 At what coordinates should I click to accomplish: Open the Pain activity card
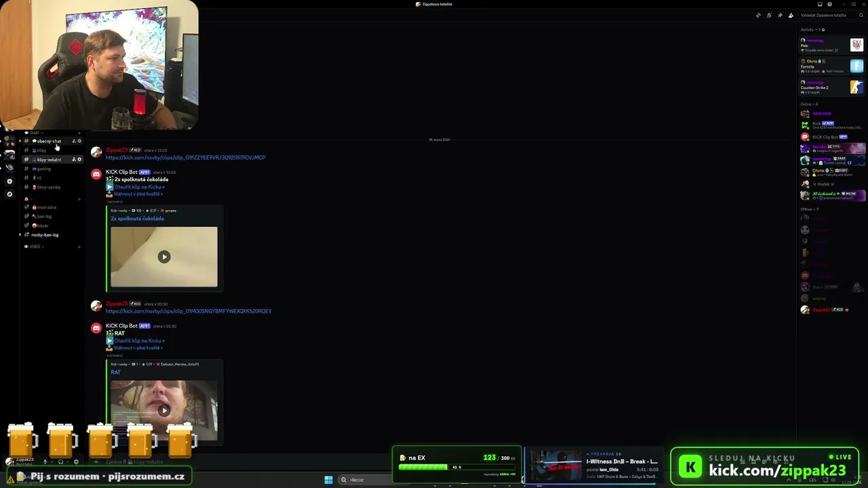point(832,45)
